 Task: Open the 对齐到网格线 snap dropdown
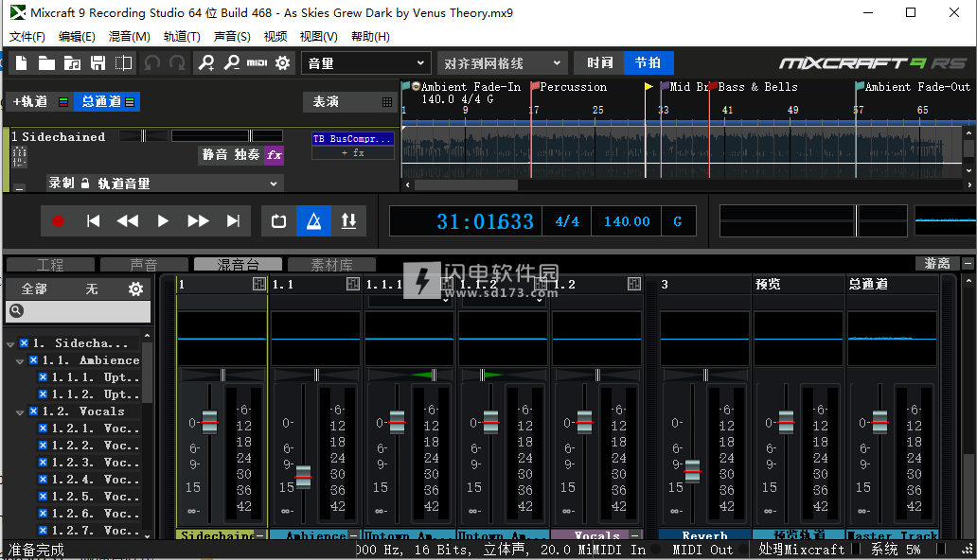pyautogui.click(x=502, y=63)
